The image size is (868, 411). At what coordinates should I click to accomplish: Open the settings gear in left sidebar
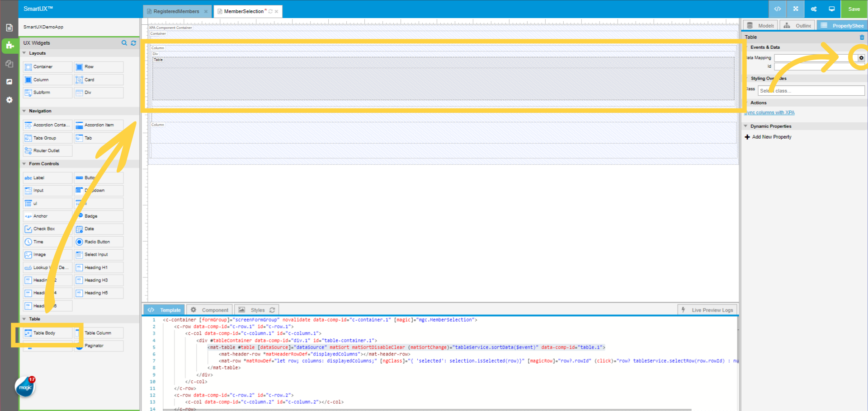(9, 100)
